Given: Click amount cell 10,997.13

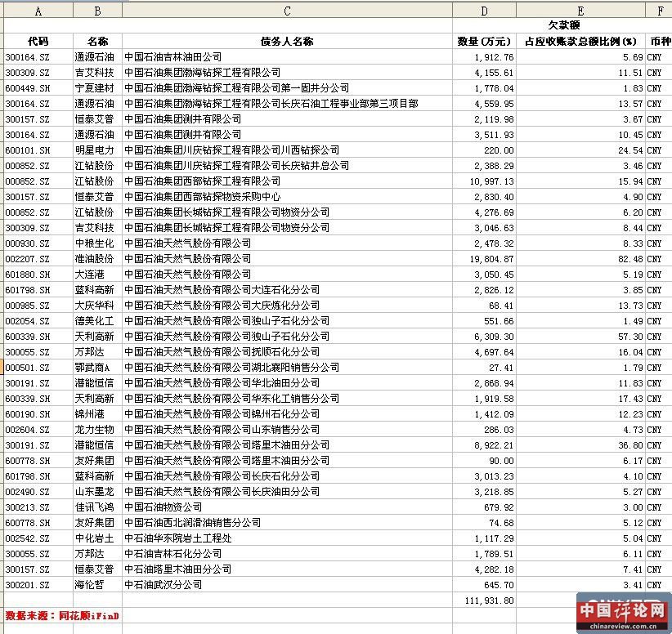Looking at the screenshot, I should point(484,181).
